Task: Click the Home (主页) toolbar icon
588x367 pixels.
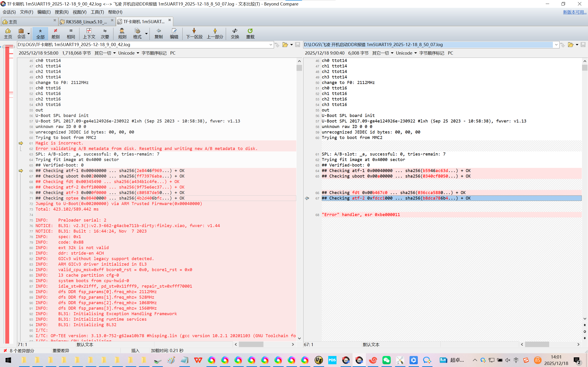Action: pyautogui.click(x=8, y=31)
